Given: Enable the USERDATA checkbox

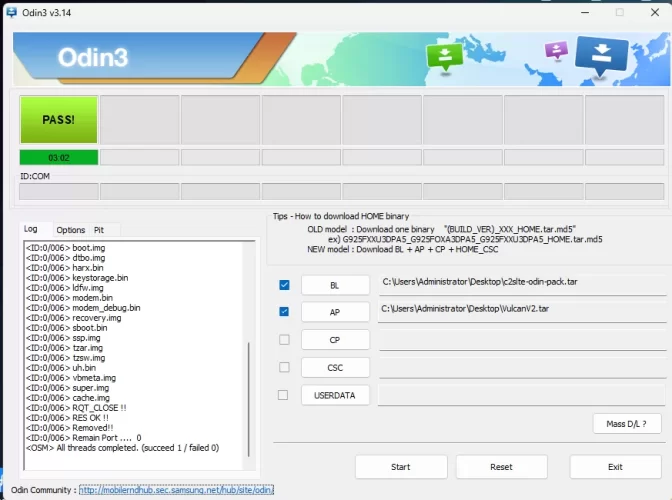Looking at the screenshot, I should coord(284,395).
